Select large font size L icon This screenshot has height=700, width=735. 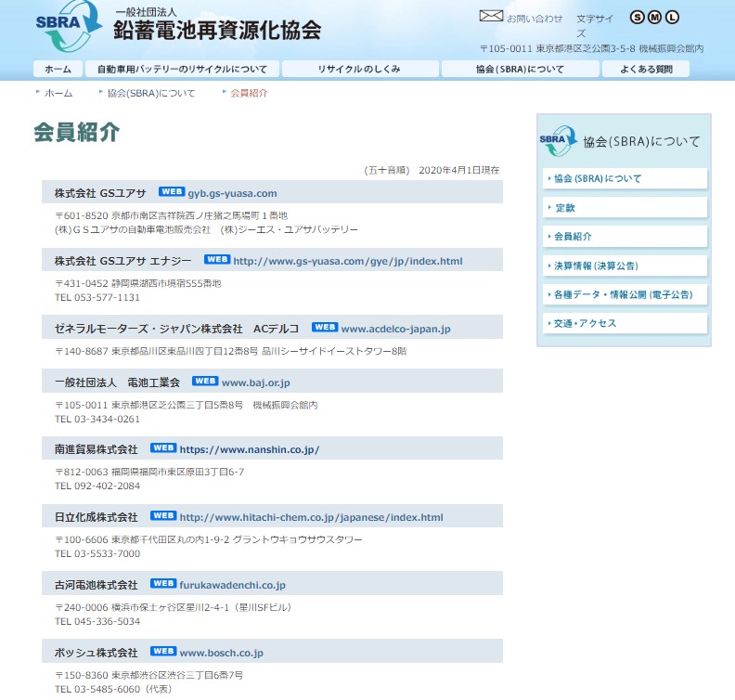(x=672, y=18)
